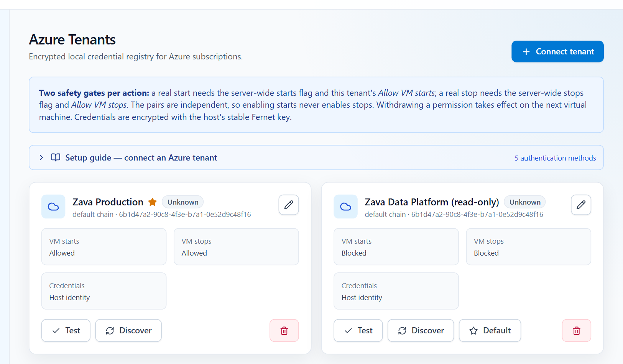The height and width of the screenshot is (364, 623).
Task: Discover resources for Zava Production
Action: (128, 330)
